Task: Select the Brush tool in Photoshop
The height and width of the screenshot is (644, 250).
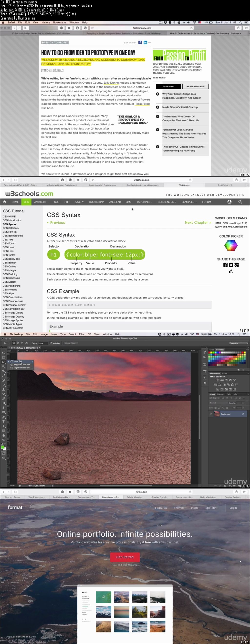Action: click(x=3, y=385)
